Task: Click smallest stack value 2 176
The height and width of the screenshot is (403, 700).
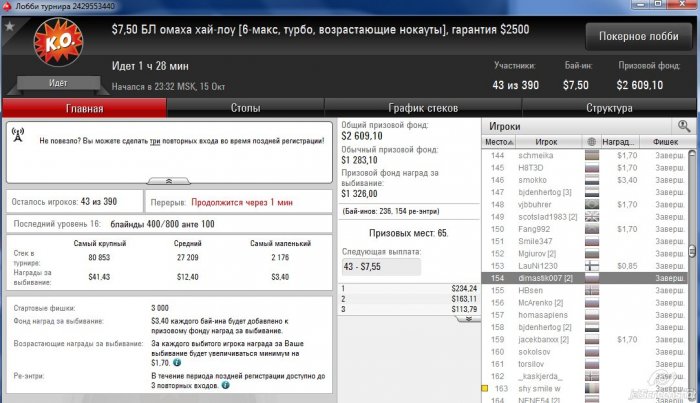Action: coord(280,258)
